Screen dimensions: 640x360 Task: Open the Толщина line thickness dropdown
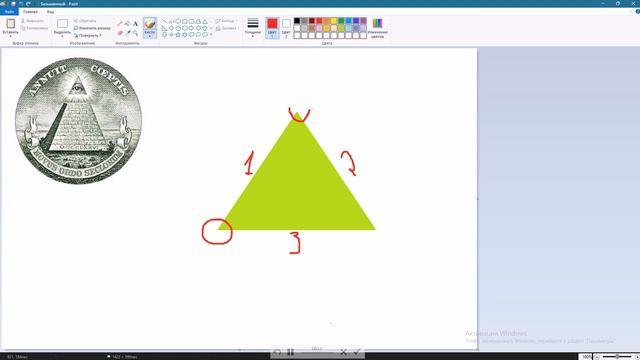tap(253, 27)
